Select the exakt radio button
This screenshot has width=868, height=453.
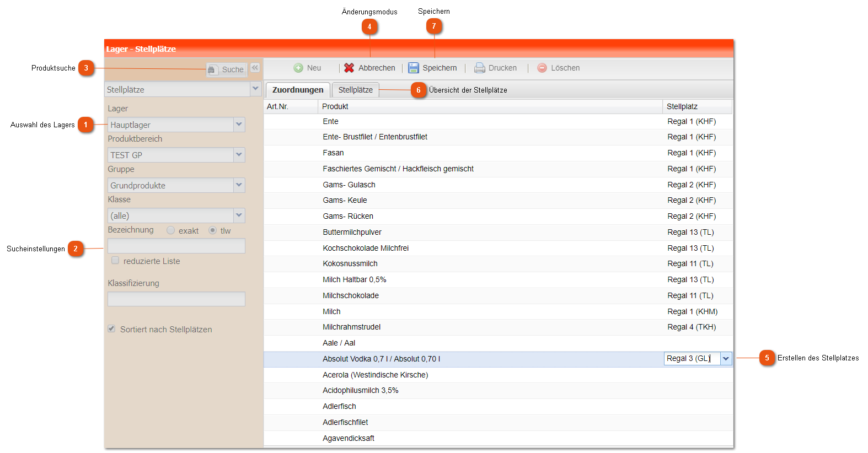click(x=171, y=230)
